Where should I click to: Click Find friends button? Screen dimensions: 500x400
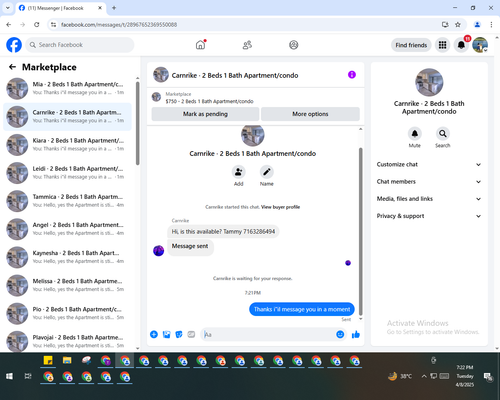pos(411,45)
